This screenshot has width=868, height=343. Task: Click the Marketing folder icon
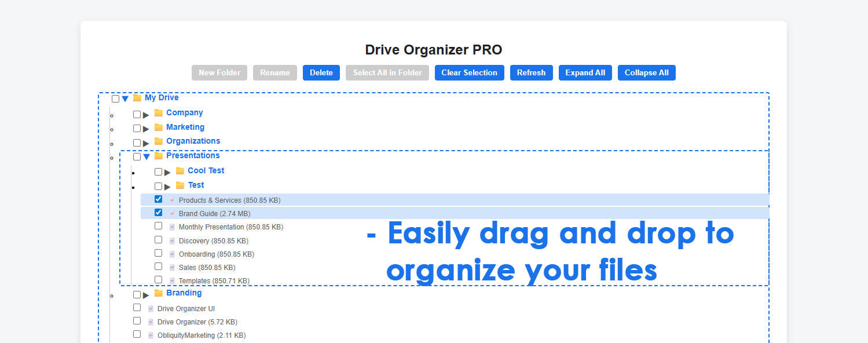159,127
